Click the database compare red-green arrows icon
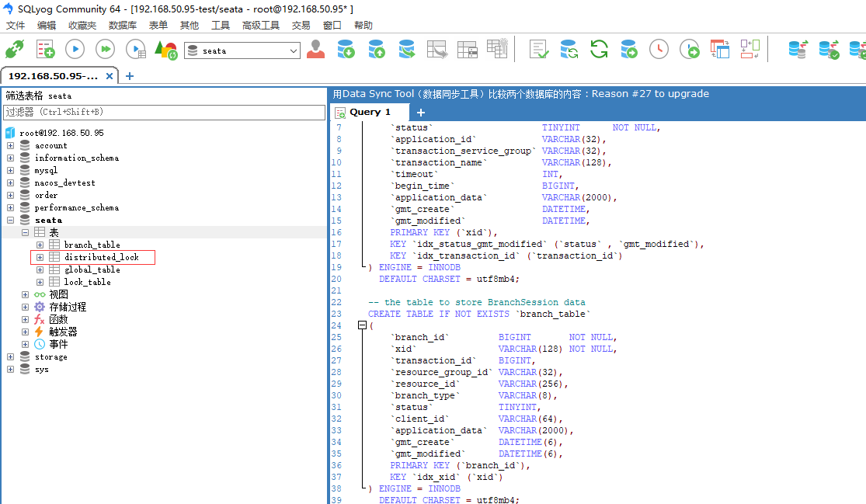This screenshot has height=504, width=866. tap(798, 49)
